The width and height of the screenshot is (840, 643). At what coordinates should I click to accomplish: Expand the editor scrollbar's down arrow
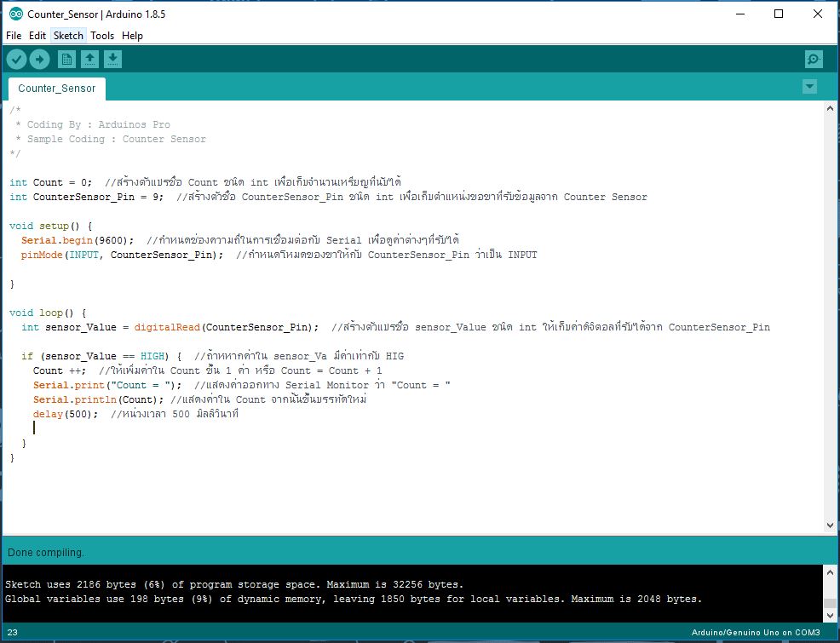831,525
